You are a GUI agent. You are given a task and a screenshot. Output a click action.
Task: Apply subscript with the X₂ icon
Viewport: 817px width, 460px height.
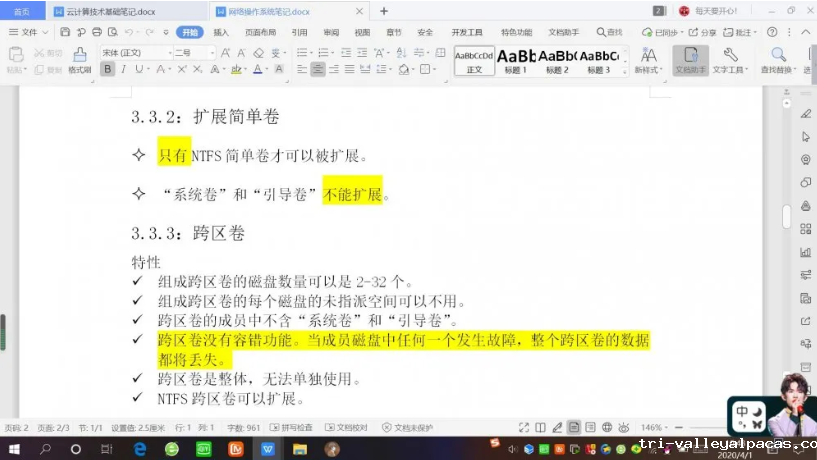(x=197, y=69)
